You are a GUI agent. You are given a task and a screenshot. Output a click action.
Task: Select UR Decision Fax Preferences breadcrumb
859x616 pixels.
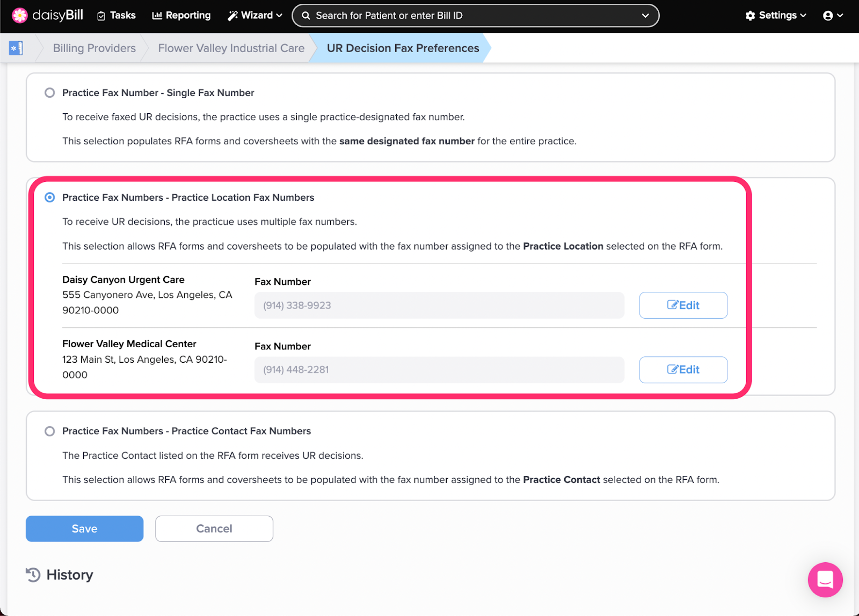tap(403, 48)
